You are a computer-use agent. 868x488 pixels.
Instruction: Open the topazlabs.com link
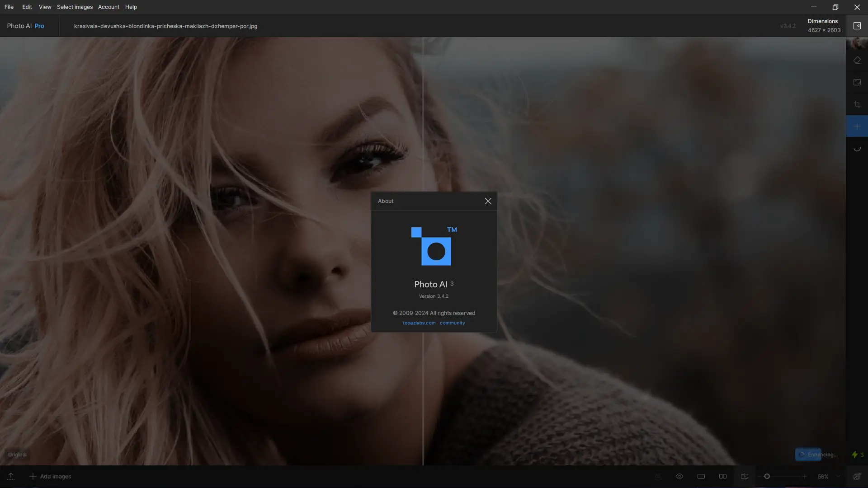coord(419,323)
